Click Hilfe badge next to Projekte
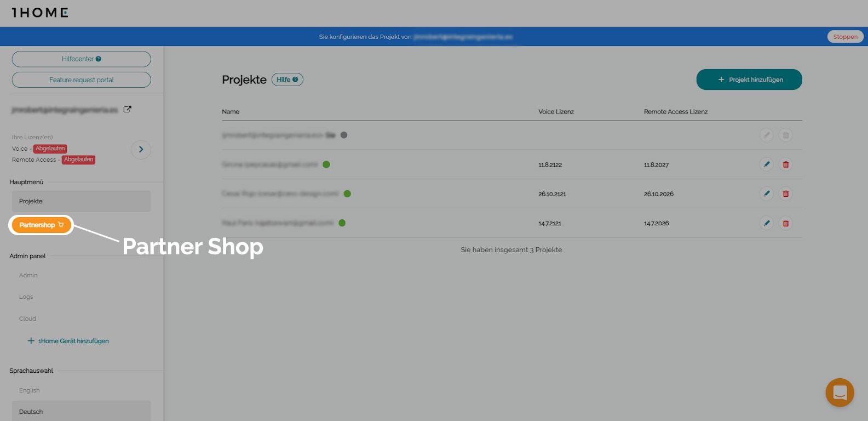The height and width of the screenshot is (421, 868). pos(287,79)
